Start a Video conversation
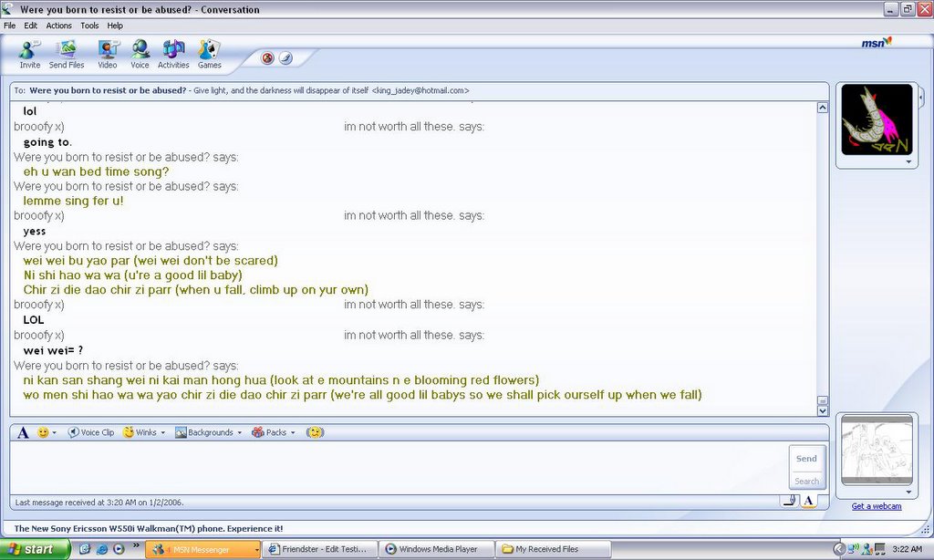This screenshot has height=560, width=934. pyautogui.click(x=108, y=54)
